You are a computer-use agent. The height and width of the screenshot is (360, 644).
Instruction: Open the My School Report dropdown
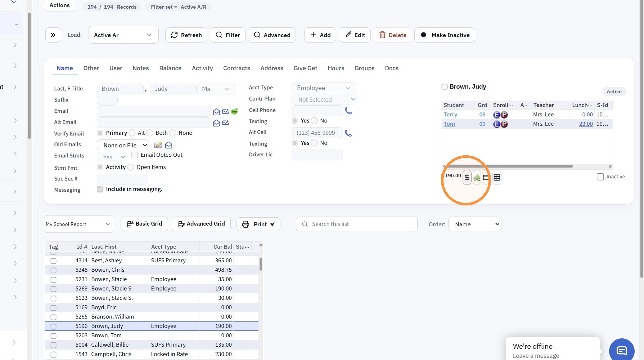(x=79, y=224)
